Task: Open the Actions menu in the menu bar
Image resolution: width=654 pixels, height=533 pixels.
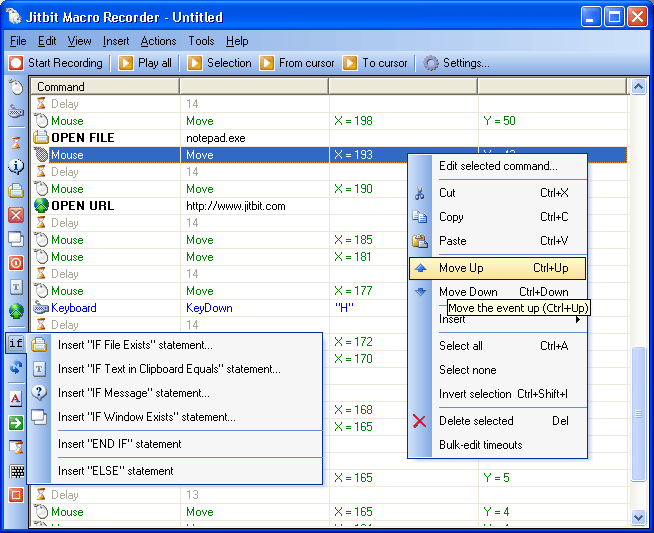Action: click(x=158, y=41)
